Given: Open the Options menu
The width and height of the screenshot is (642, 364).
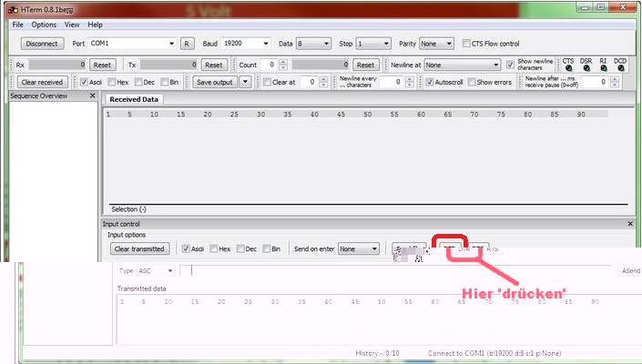Looking at the screenshot, I should (x=44, y=25).
